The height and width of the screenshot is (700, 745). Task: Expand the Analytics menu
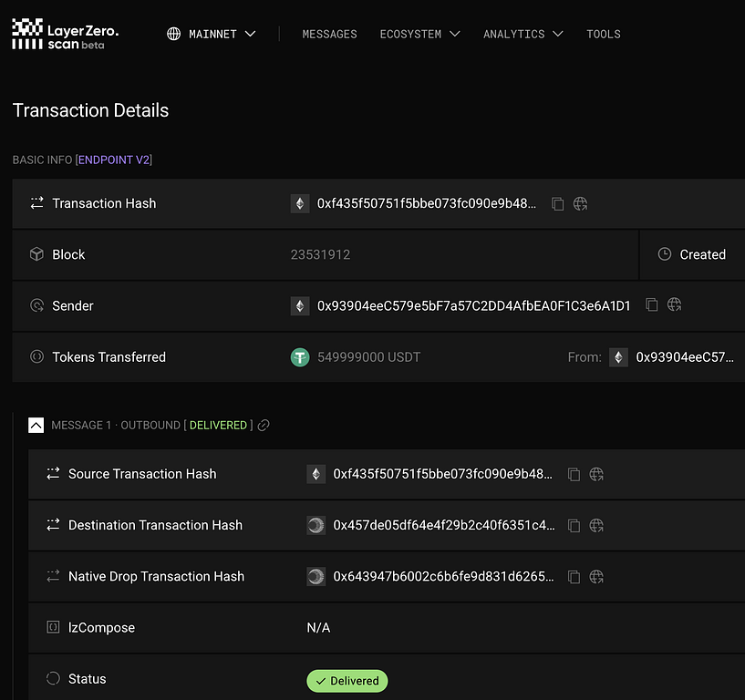pyautogui.click(x=523, y=34)
